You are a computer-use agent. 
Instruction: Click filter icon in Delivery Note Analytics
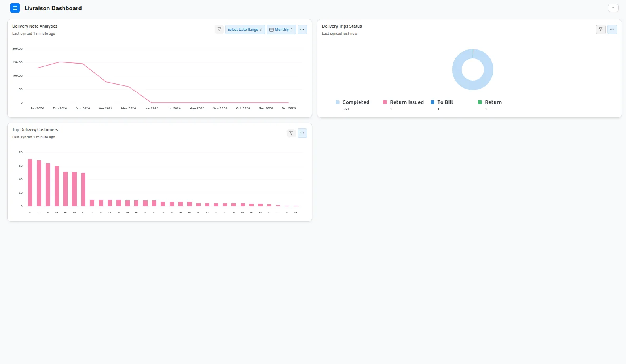pos(219,30)
